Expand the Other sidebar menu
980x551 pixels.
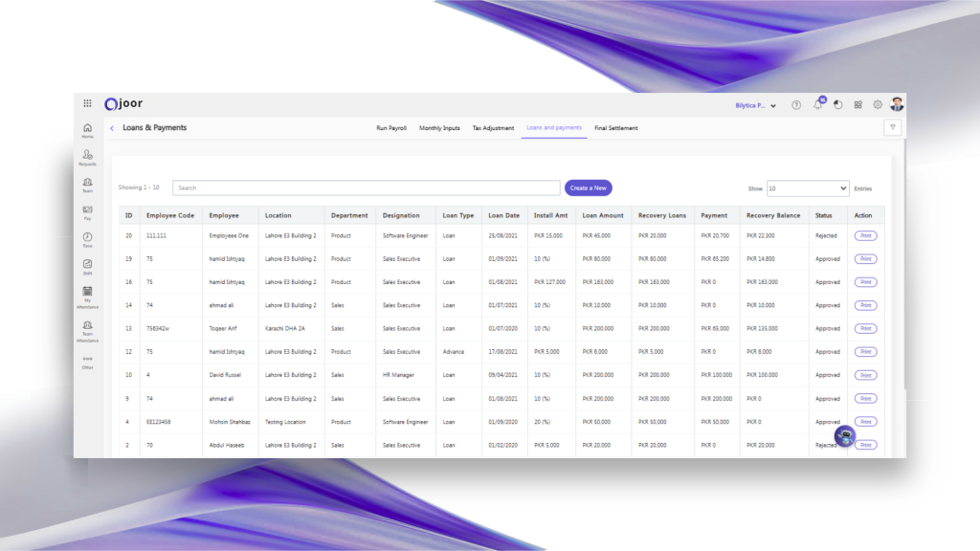(87, 362)
